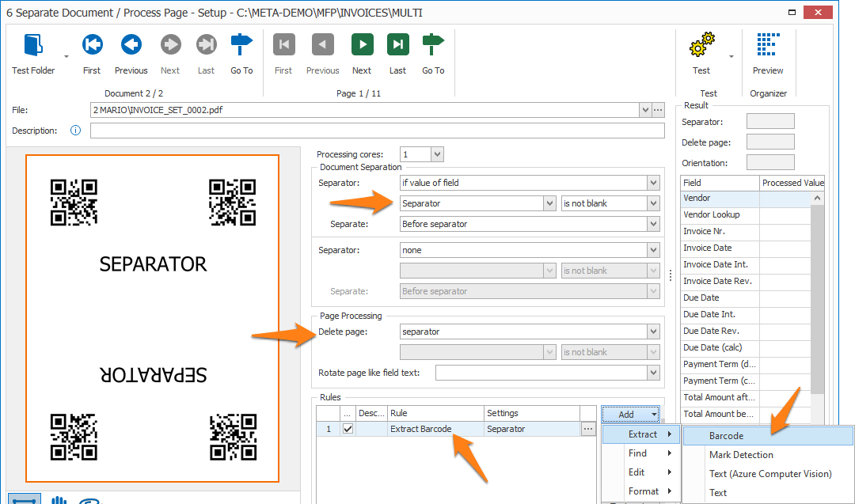Jump to Last page
Screen dimensions: 855x504
pyautogui.click(x=397, y=44)
